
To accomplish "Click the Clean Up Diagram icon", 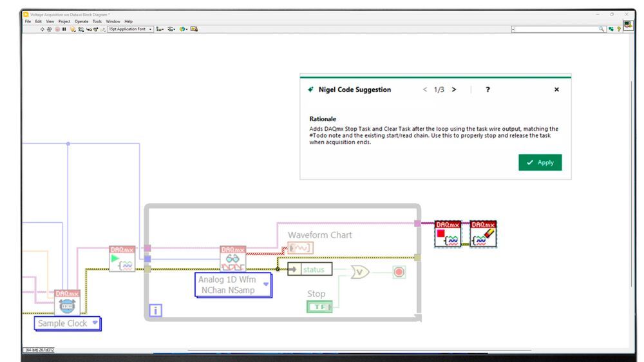I will pos(194,29).
